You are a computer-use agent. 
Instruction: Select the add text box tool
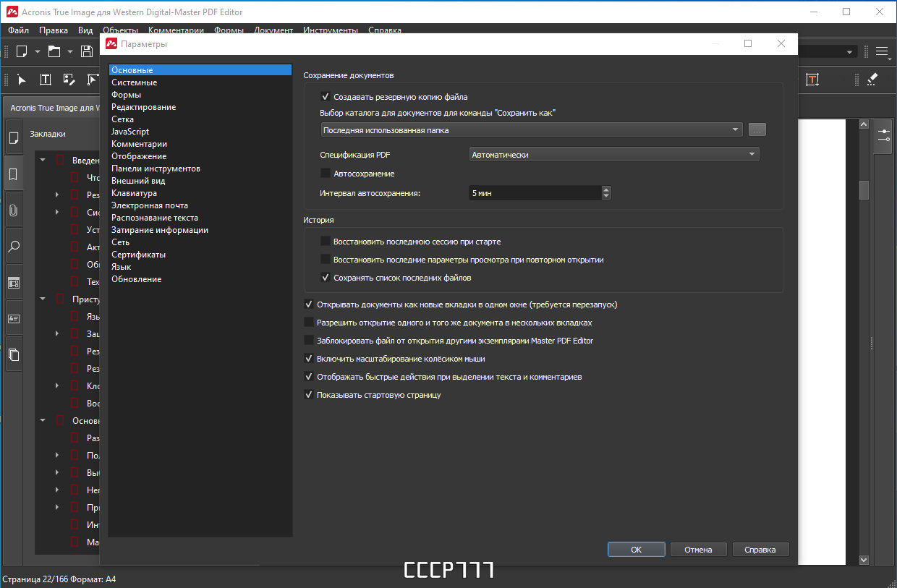pyautogui.click(x=813, y=80)
